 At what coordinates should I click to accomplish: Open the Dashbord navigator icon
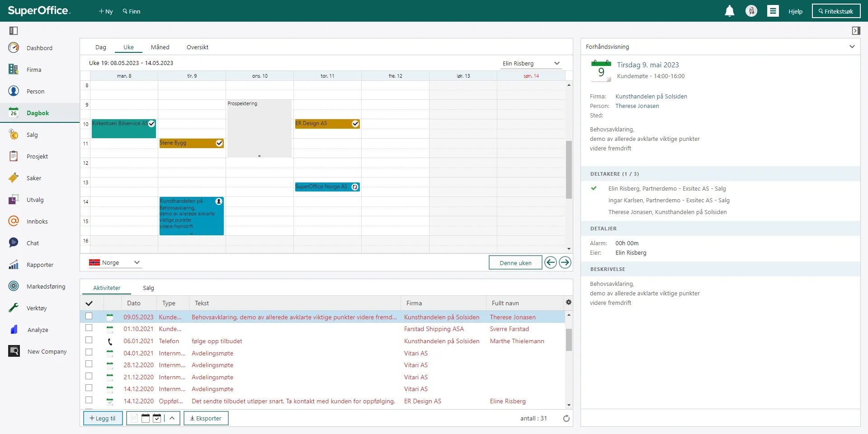[14, 47]
